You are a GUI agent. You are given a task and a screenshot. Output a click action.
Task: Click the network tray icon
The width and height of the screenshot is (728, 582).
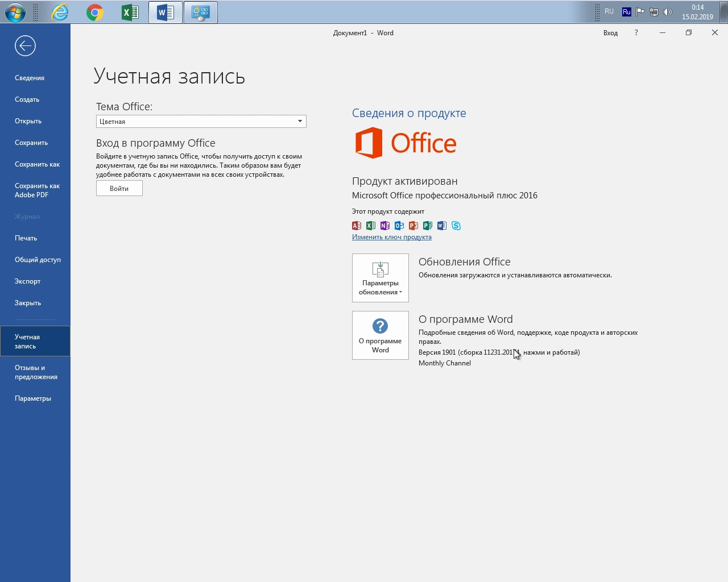coord(654,12)
